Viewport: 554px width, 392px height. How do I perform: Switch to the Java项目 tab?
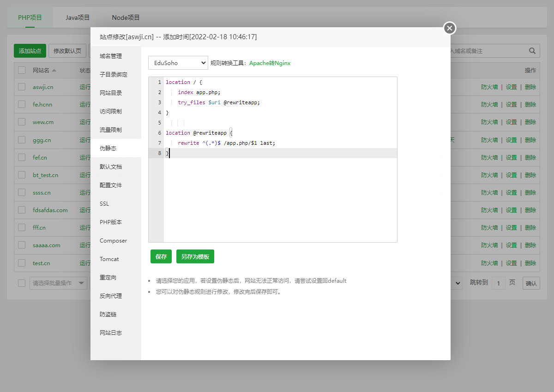tap(78, 18)
